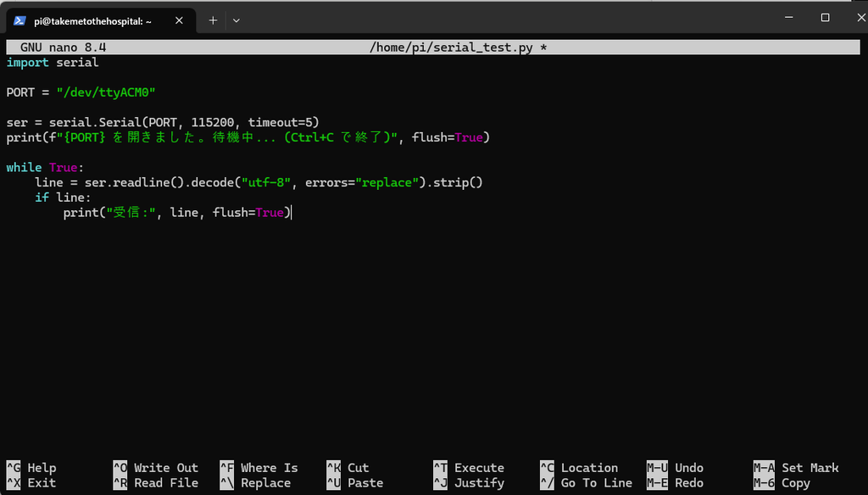Viewport: 868px width, 495px height.
Task: Click the 'if line:' statement
Action: (63, 197)
